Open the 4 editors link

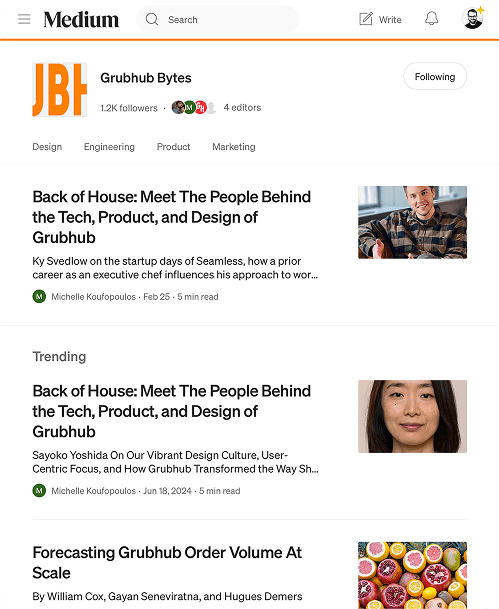point(242,108)
